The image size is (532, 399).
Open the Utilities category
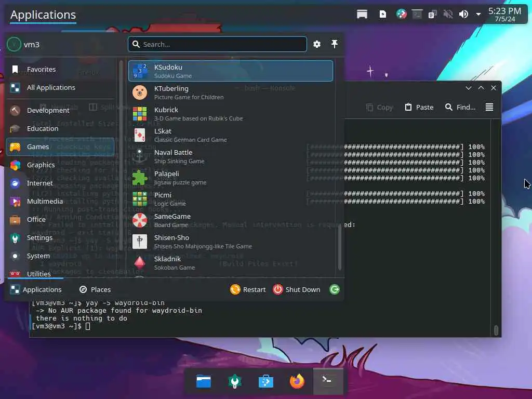click(60, 273)
